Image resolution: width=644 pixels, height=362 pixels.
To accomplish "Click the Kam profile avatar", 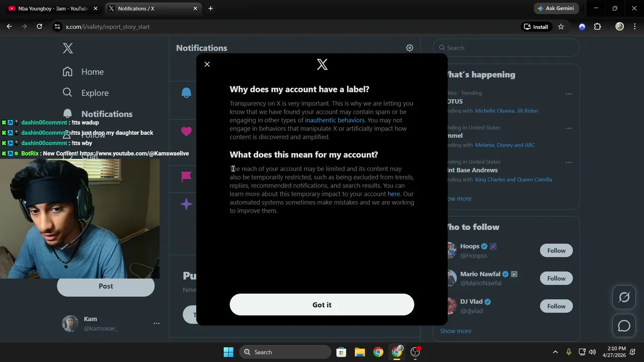I will [x=70, y=323].
